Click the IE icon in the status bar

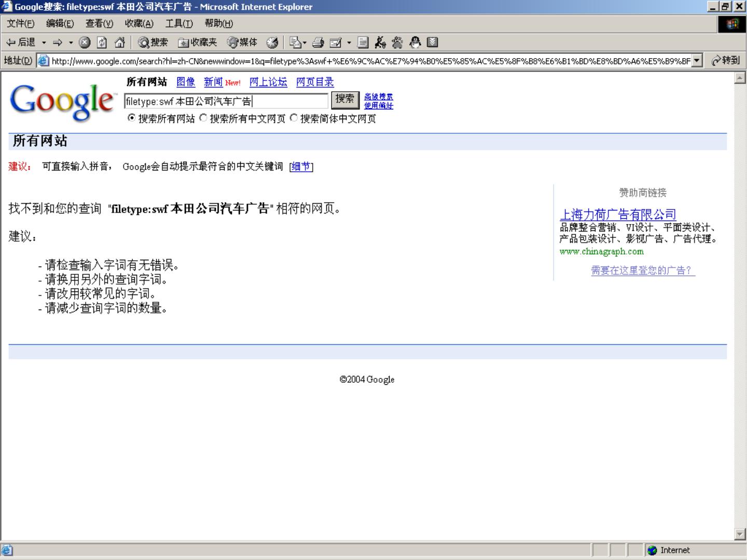coord(7,550)
